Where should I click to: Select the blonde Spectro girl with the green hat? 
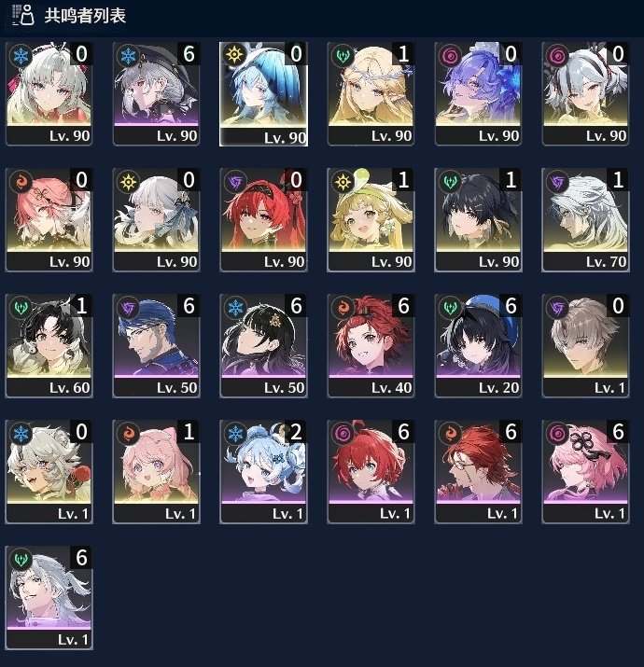[x=371, y=219]
